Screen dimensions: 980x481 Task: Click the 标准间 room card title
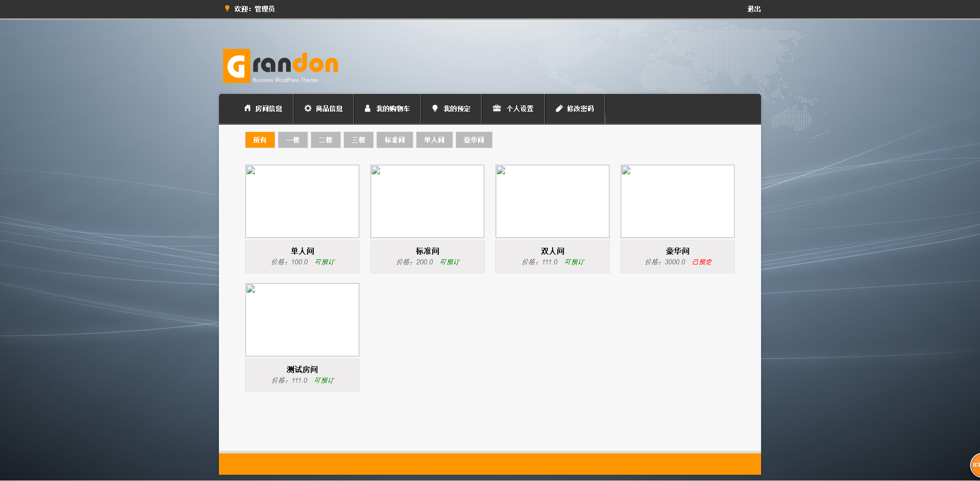[x=427, y=251]
